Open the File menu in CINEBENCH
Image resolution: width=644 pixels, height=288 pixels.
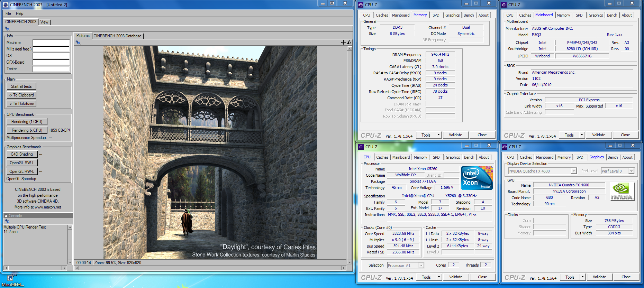8,13
